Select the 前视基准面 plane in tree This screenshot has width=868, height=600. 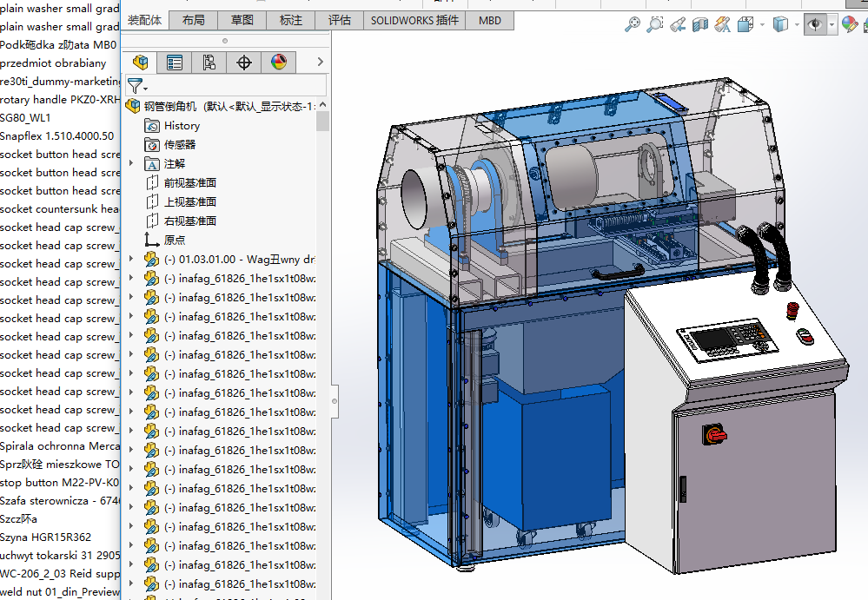click(189, 182)
